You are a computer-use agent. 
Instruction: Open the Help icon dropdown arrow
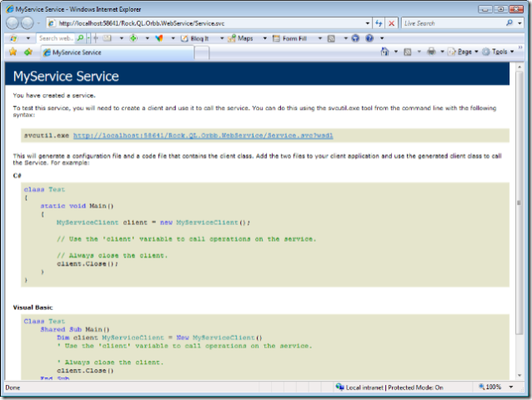pyautogui.click(x=382, y=38)
